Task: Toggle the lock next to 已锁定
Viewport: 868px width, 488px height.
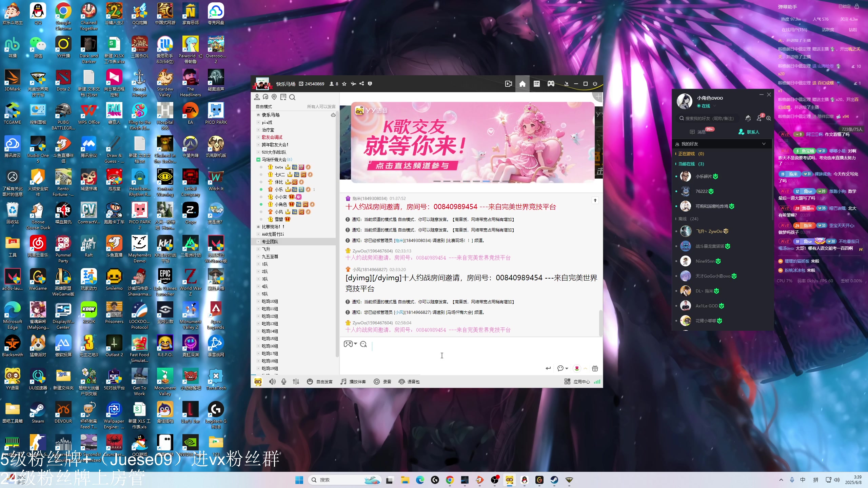Action: (857, 6)
